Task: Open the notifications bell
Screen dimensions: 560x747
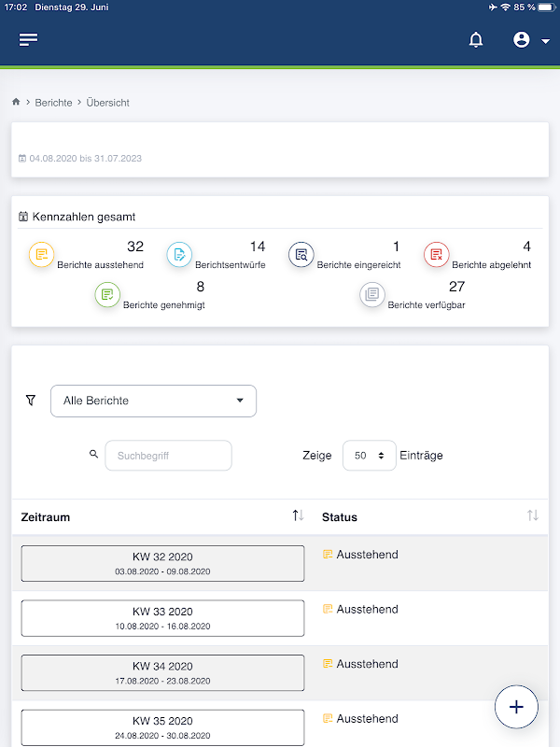Action: click(476, 39)
